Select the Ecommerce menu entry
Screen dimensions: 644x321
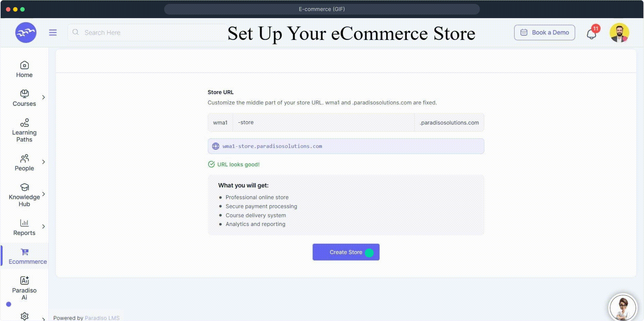[28, 262]
